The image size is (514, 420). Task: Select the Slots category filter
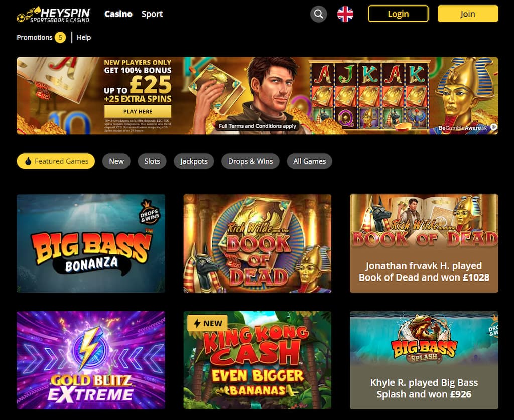pyautogui.click(x=152, y=161)
